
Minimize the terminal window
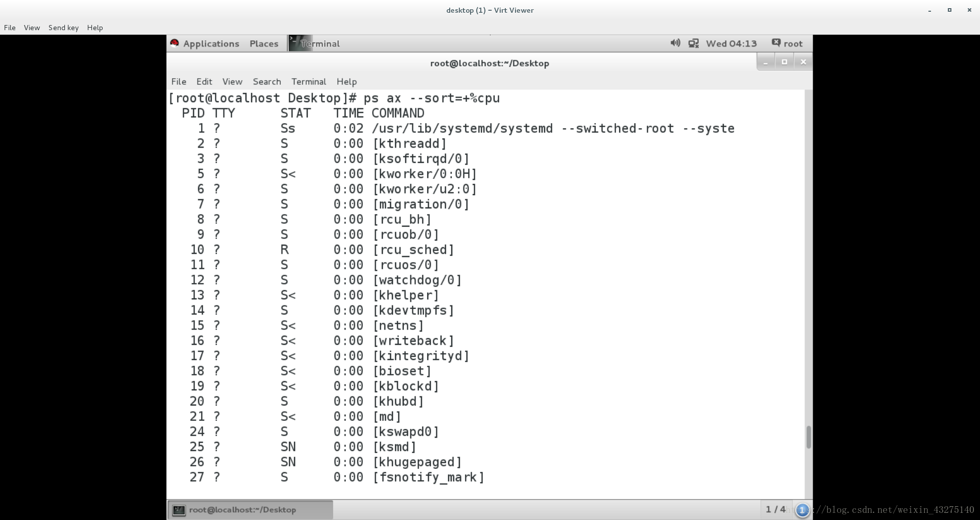tap(765, 62)
